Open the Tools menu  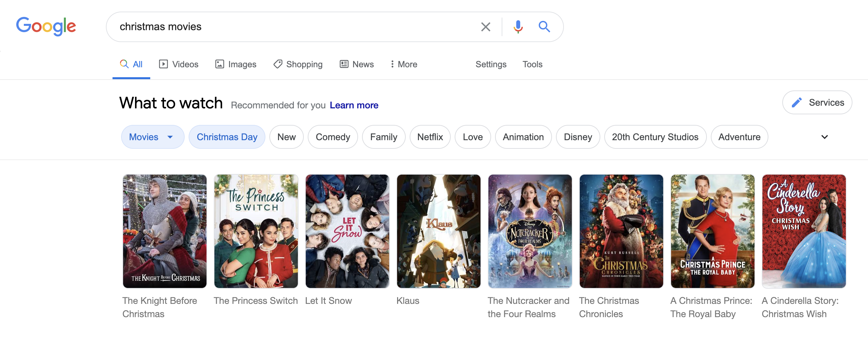[532, 64]
